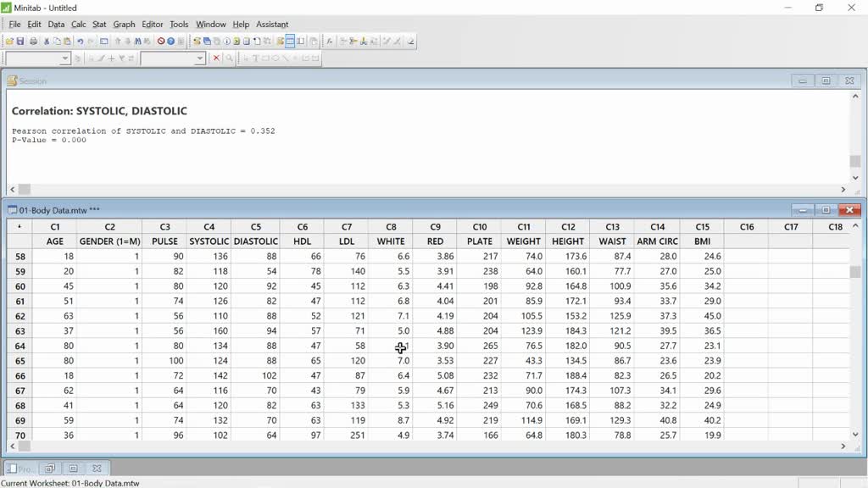Click Session horizontal scroll left arrow
Screen dimensions: 868x488
pos(12,189)
